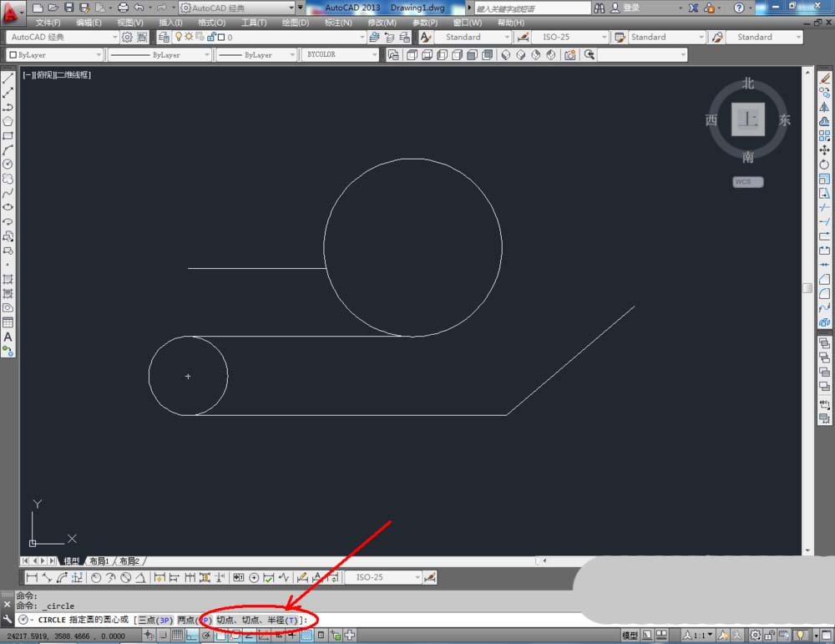Toggle Polar tracking in status bar
The height and width of the screenshot is (644, 835).
point(206,635)
